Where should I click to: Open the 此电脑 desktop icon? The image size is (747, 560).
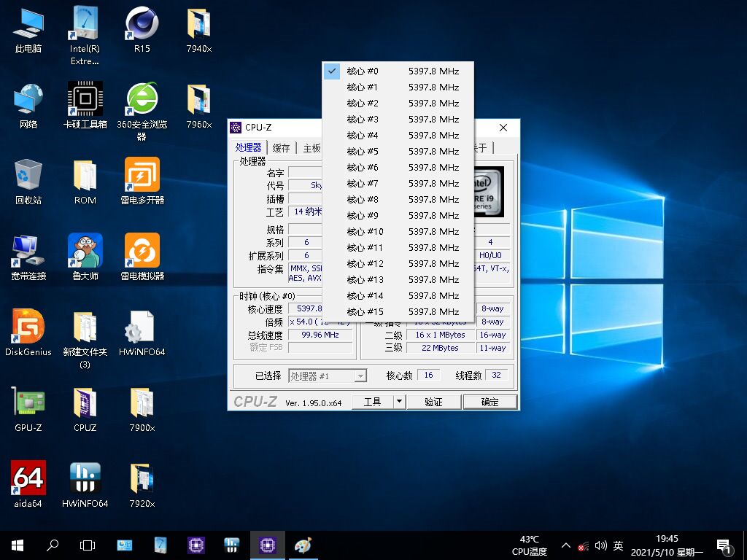point(28,30)
